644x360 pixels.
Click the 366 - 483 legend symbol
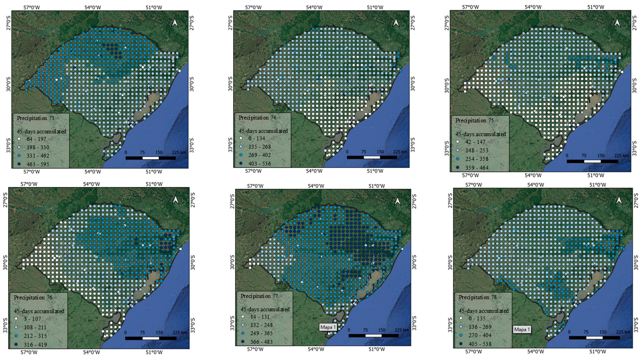point(242,342)
